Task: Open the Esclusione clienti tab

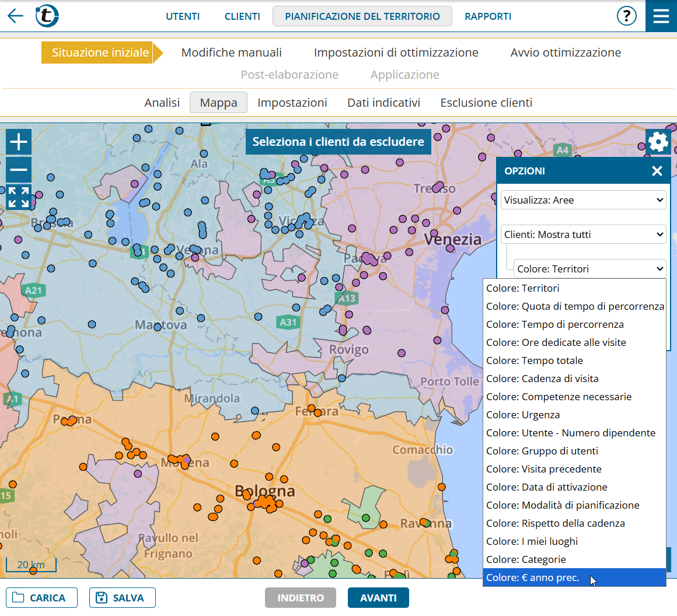Action: [x=486, y=103]
